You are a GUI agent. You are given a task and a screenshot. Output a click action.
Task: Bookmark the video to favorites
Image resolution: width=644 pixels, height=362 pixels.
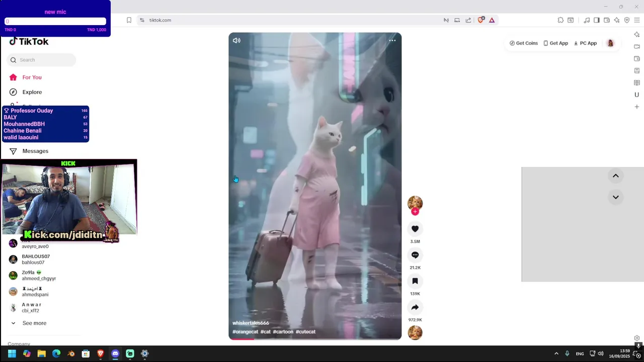click(415, 281)
